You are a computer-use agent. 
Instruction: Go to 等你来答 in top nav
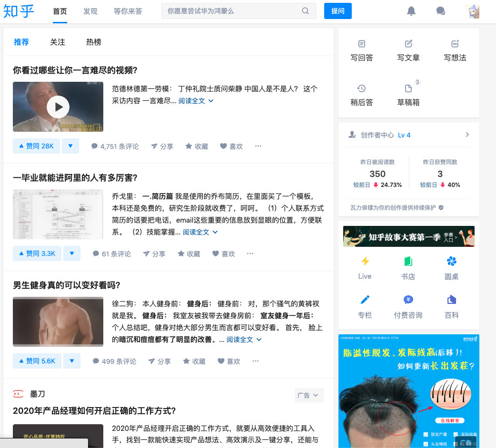tap(128, 11)
